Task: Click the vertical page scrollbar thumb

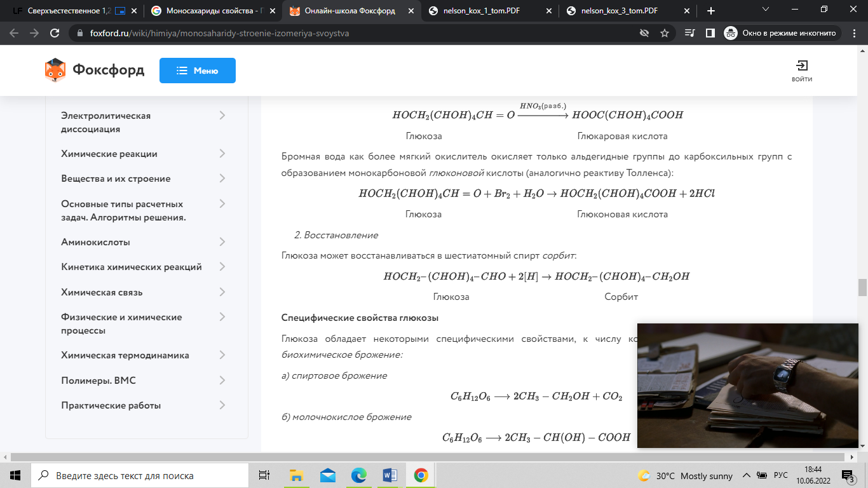Action: tap(862, 288)
